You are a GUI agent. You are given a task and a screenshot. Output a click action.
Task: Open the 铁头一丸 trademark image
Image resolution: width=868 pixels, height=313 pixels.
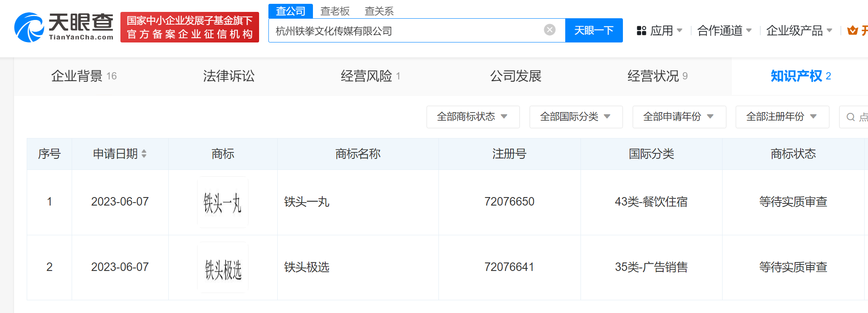click(223, 202)
